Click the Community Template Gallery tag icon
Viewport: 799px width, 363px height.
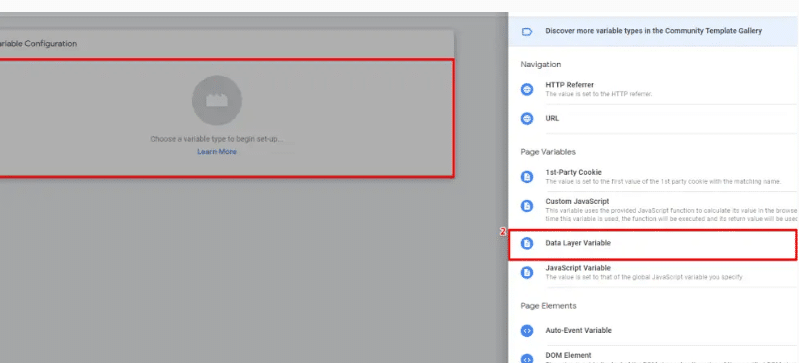(x=527, y=32)
